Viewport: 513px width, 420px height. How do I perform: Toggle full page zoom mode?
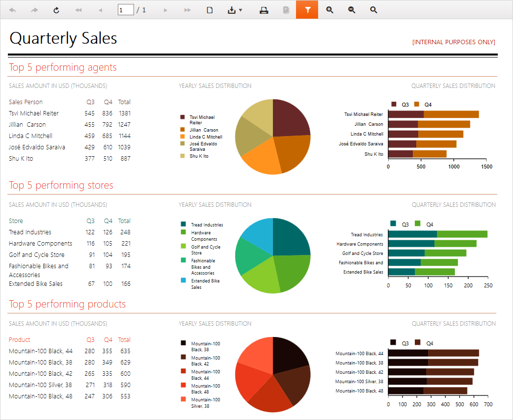point(374,10)
